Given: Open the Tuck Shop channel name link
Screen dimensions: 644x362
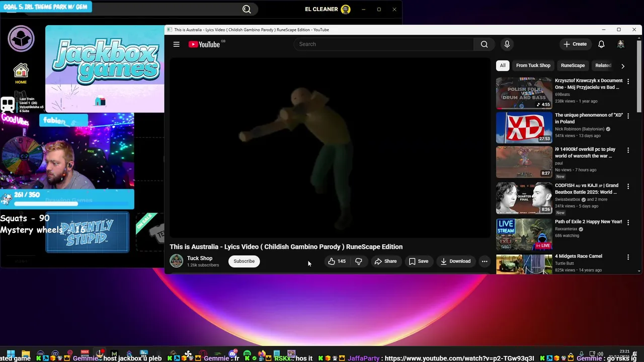Looking at the screenshot, I should coord(200,258).
